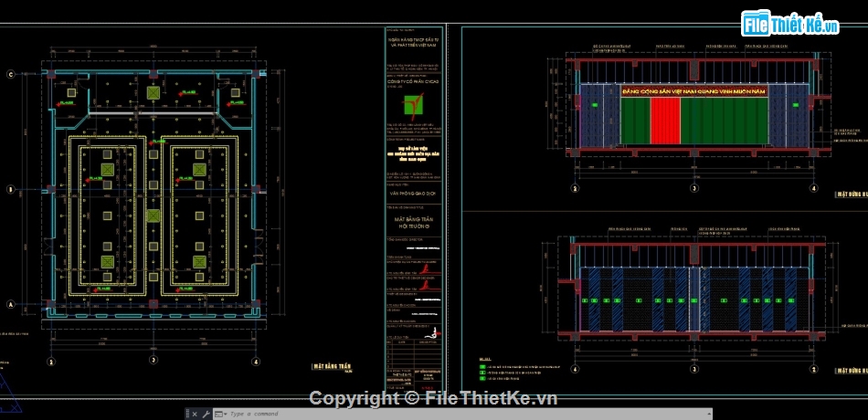Open command line customize wrench
This screenshot has height=420, width=868.
[x=206, y=414]
